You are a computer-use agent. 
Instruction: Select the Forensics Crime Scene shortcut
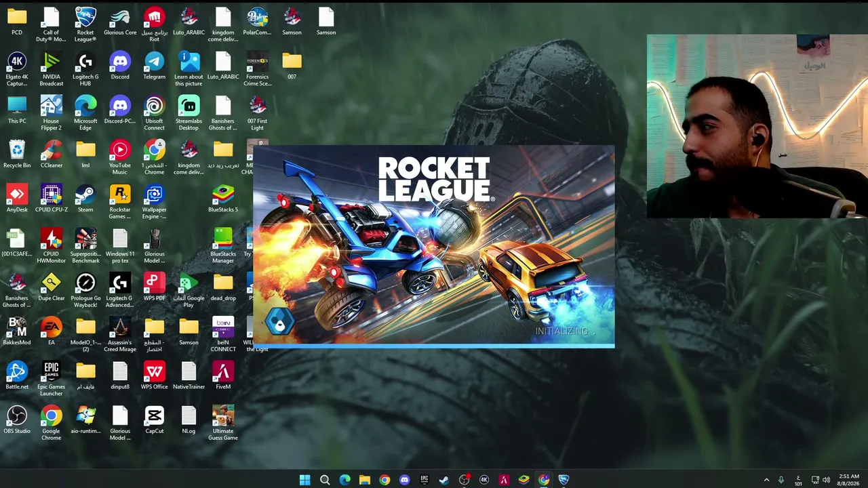pyautogui.click(x=257, y=69)
